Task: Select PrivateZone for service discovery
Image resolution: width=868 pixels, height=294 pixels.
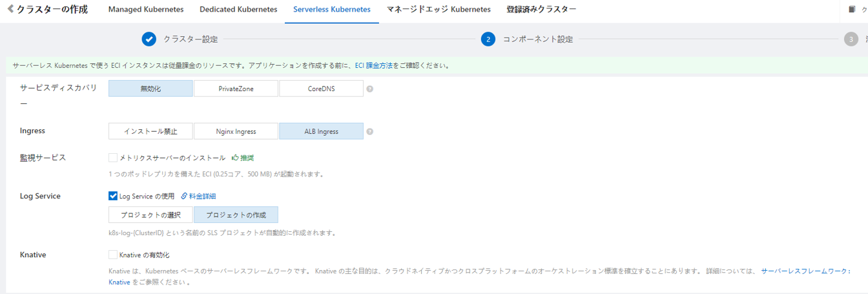Action: [x=236, y=89]
